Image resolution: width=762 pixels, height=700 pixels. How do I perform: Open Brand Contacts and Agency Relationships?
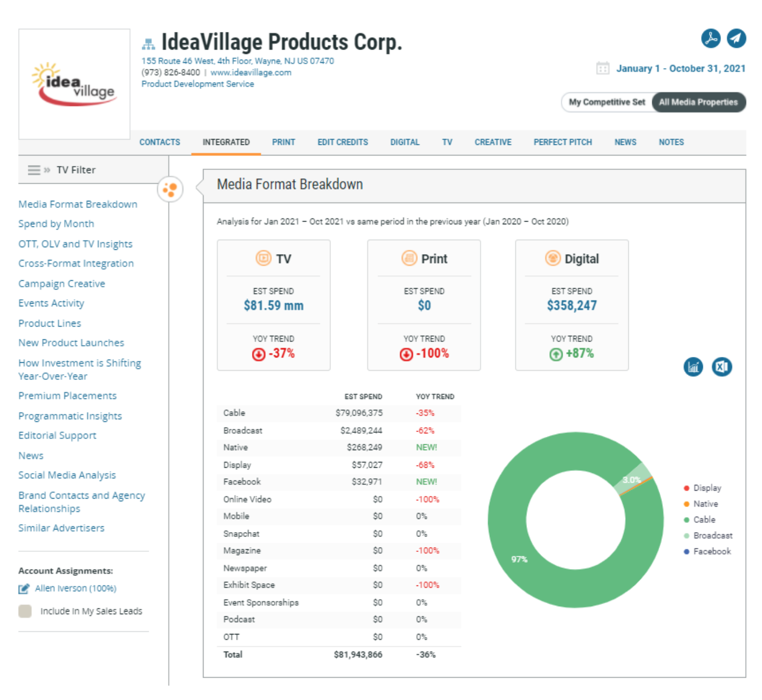coord(82,502)
